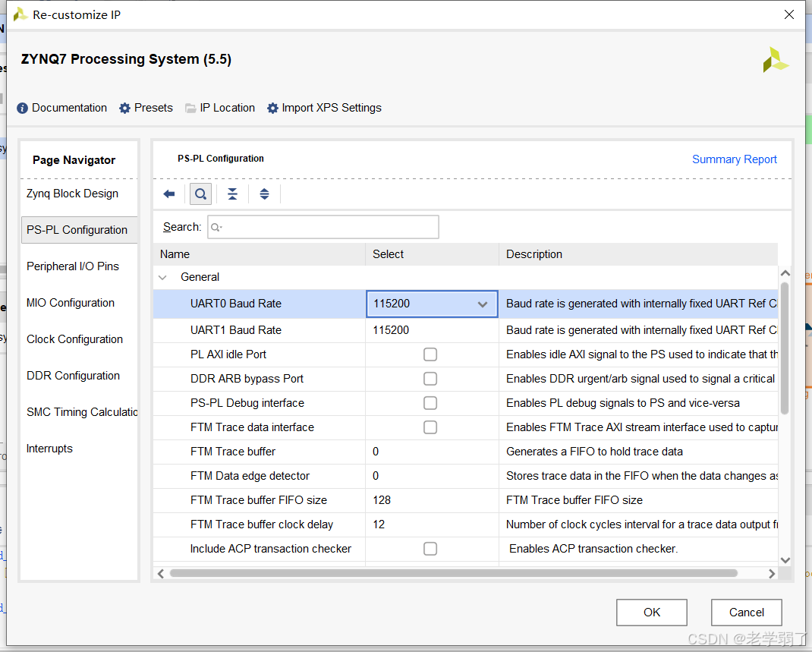
Task: Select FTM Data edge detector row name
Action: tap(250, 477)
